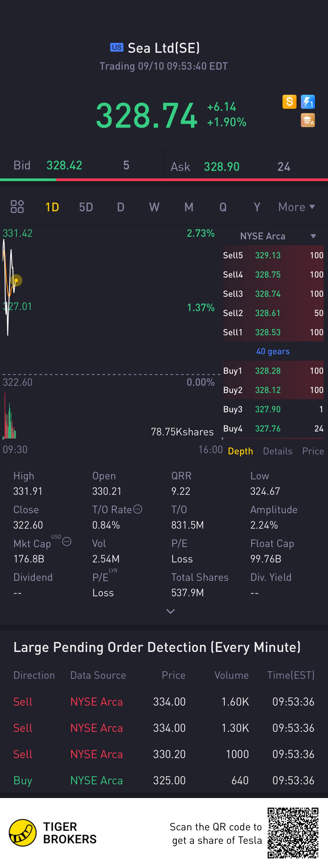Viewport: 328px width, 868px height.
Task: Tap the yellow marker on price chart
Action: (x=16, y=280)
